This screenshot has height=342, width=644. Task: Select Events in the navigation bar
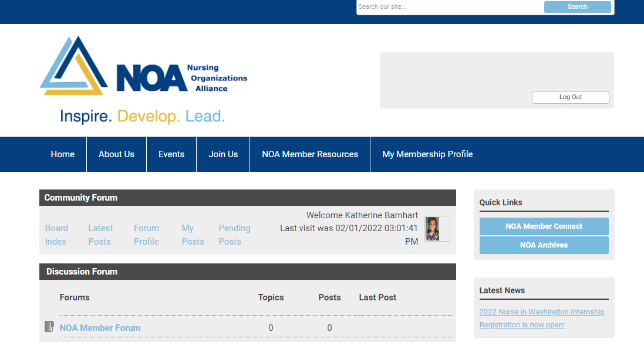[x=171, y=154]
